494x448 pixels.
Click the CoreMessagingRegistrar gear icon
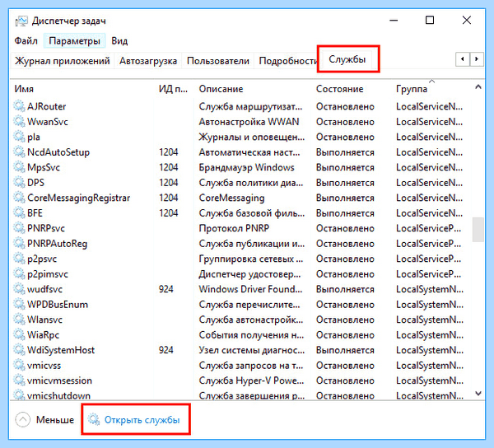pyautogui.click(x=19, y=198)
